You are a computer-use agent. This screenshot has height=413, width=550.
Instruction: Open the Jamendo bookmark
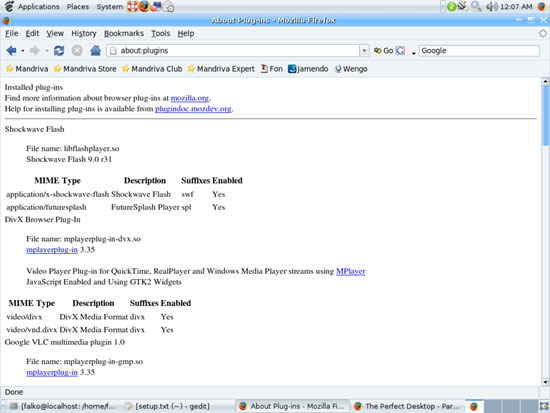click(308, 69)
